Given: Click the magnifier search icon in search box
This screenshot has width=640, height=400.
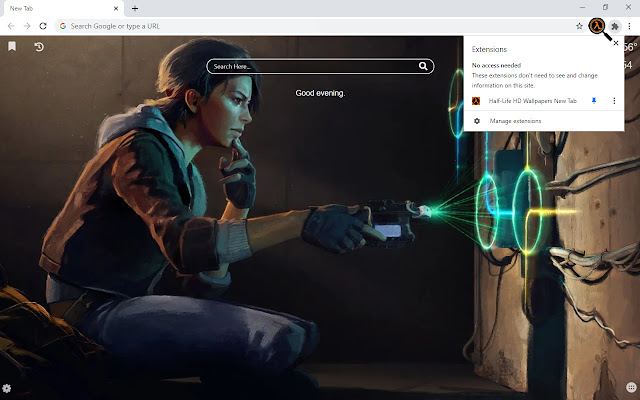Looking at the screenshot, I should (423, 66).
